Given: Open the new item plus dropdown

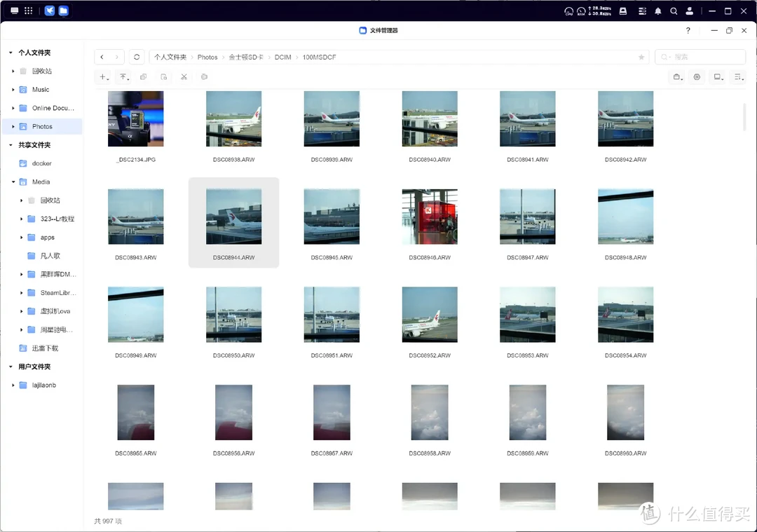Looking at the screenshot, I should (x=104, y=77).
